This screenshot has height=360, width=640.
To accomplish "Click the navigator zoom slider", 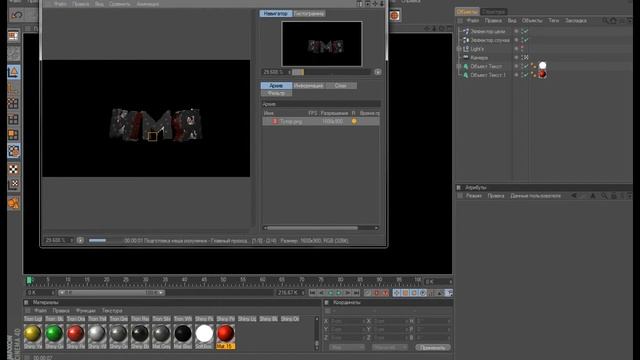I will tap(331, 72).
